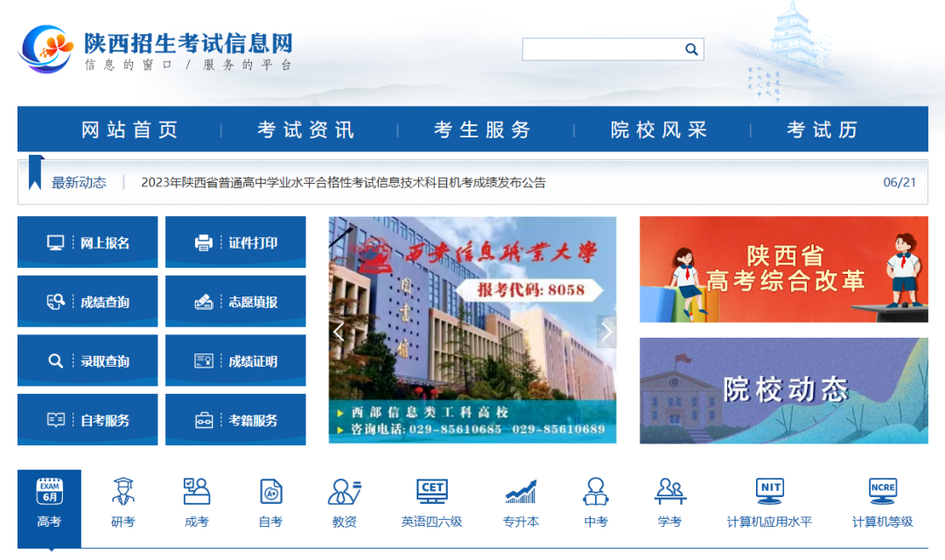Image resolution: width=945 pixels, height=560 pixels.
Task: Open the 研考 graduation cap icon
Action: (x=123, y=492)
